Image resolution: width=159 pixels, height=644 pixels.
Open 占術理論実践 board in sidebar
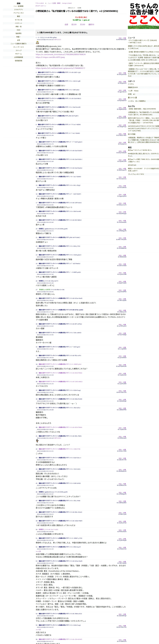18,57
